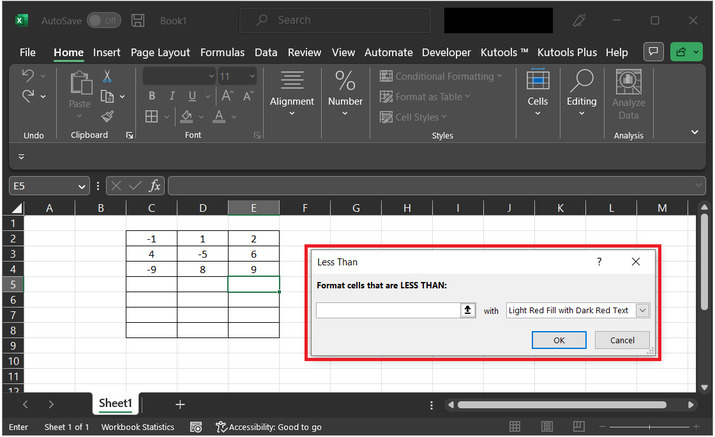Image resolution: width=715 pixels, height=437 pixels.
Task: Expand the Redo history dropdown
Action: pos(43,96)
